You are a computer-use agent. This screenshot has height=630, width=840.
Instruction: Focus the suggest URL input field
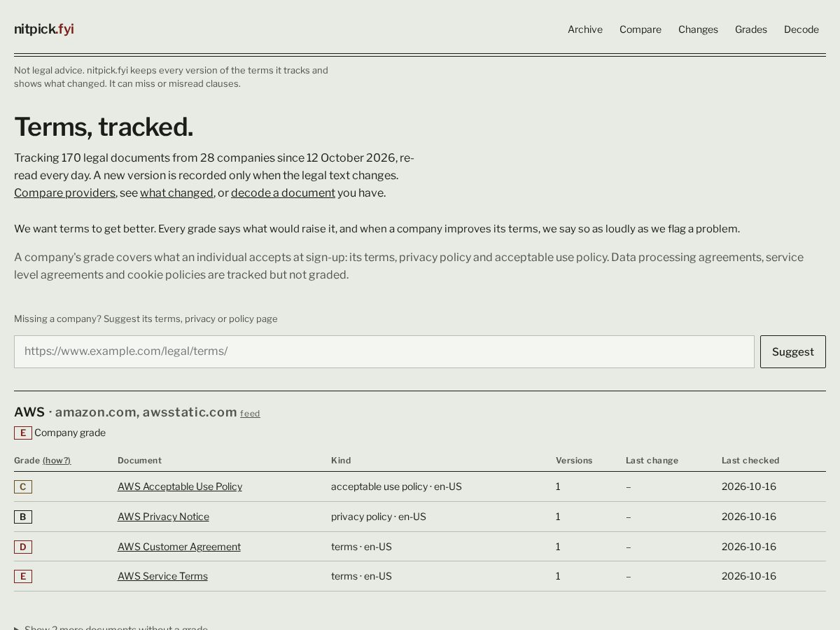pos(384,351)
